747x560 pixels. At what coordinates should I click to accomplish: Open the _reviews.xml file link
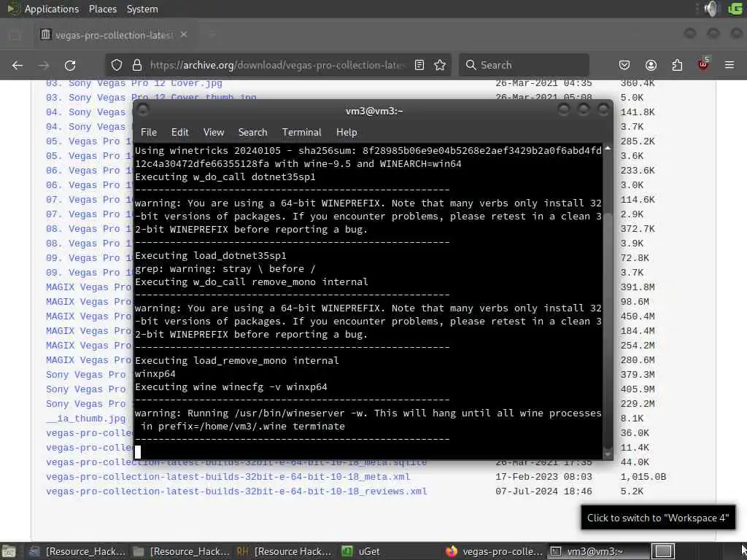[236, 491]
